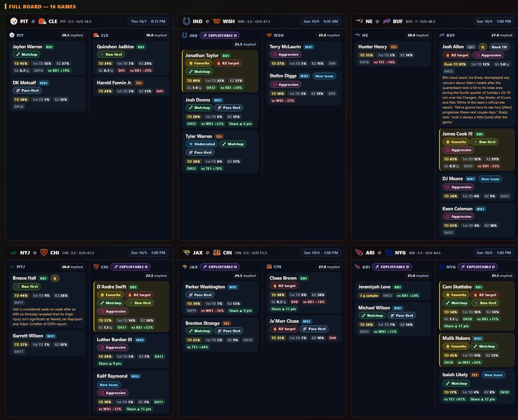The image size is (518, 420).
Task: Click vs TE1 +78% on Tyler Warren
Action: point(212,169)
